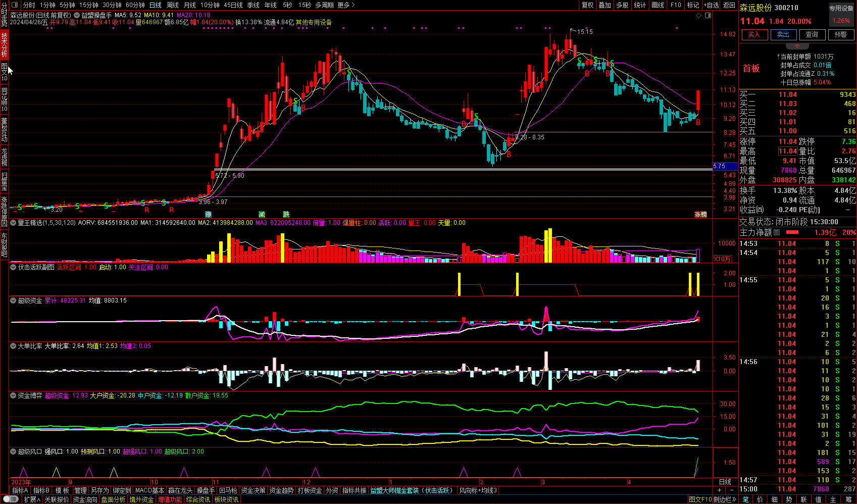Click the 5.75 price level marker
Screen dimensions: 857x504
point(725,166)
